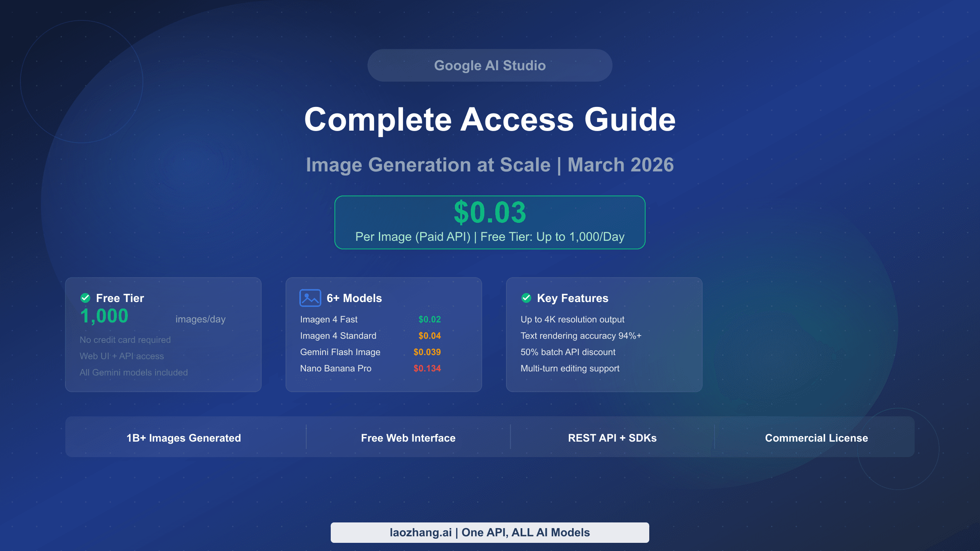Image resolution: width=980 pixels, height=551 pixels.
Task: Select the Gemini Flash Image row label
Action: (340, 352)
